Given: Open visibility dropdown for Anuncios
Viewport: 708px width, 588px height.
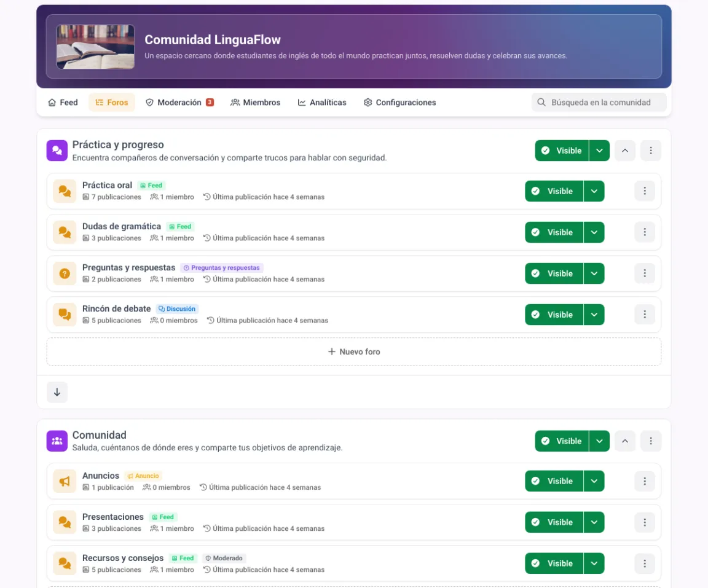Looking at the screenshot, I should (594, 481).
